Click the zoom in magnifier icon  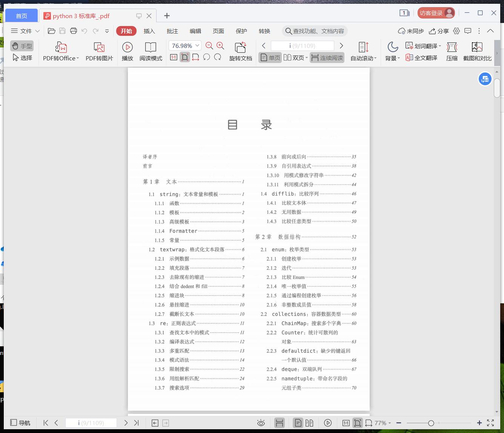pos(220,46)
